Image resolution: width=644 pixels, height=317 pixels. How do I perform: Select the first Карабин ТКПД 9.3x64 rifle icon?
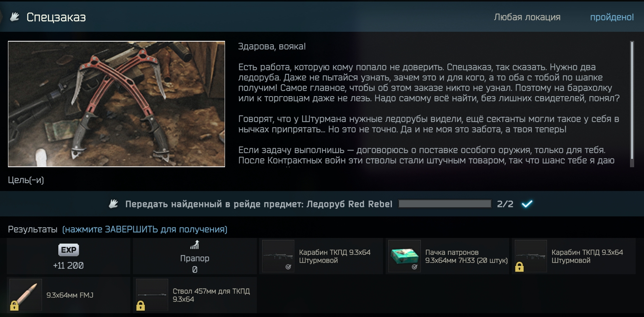tap(278, 256)
